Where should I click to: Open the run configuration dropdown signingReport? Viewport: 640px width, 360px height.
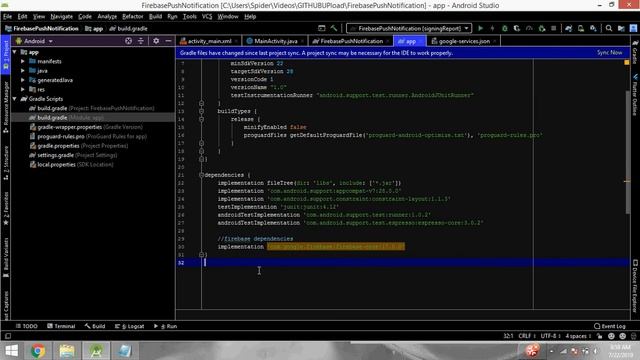pos(409,28)
